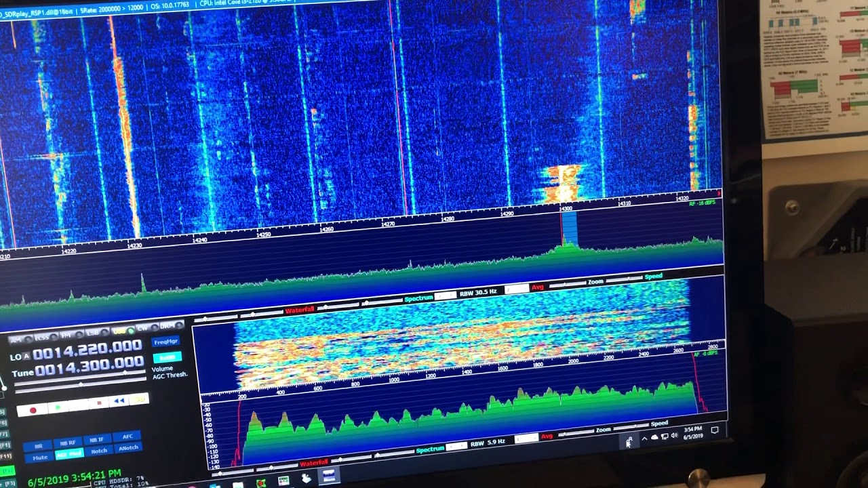This screenshot has height=488, width=868.
Task: Click the 14250 mark on RF frequency scale
Action: pos(264,234)
